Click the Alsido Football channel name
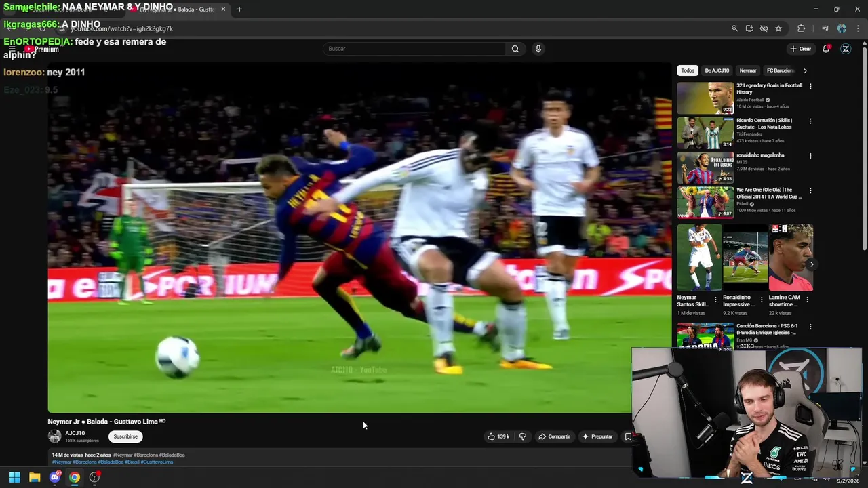 [750, 100]
